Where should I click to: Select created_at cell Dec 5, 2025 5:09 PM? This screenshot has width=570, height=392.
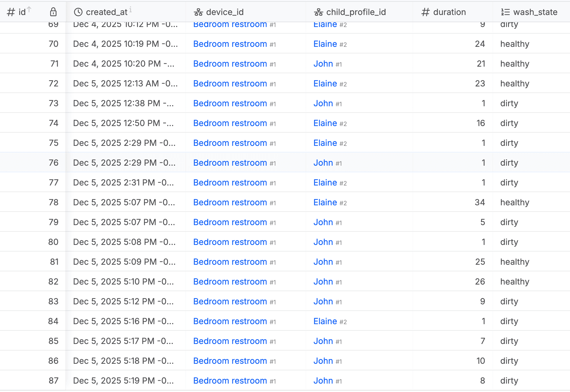[x=126, y=262]
